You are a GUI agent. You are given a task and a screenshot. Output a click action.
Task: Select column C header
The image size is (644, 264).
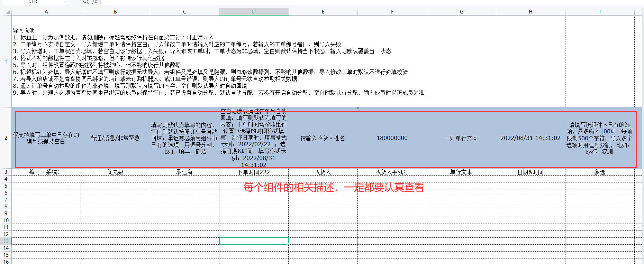[184, 12]
